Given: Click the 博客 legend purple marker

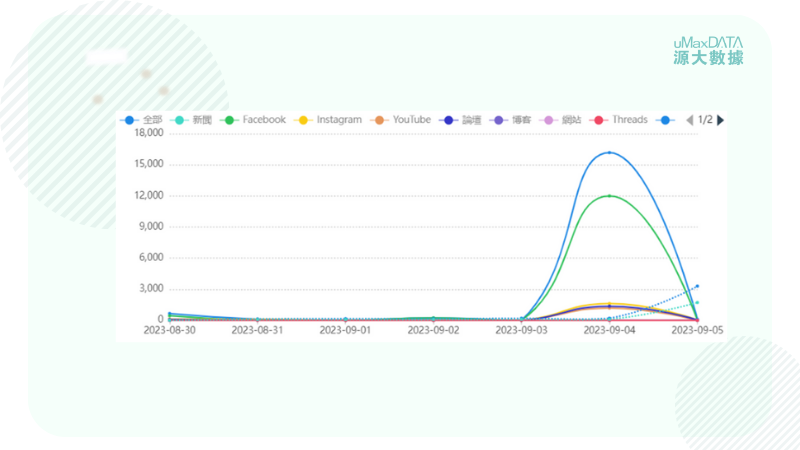Looking at the screenshot, I should 500,120.
